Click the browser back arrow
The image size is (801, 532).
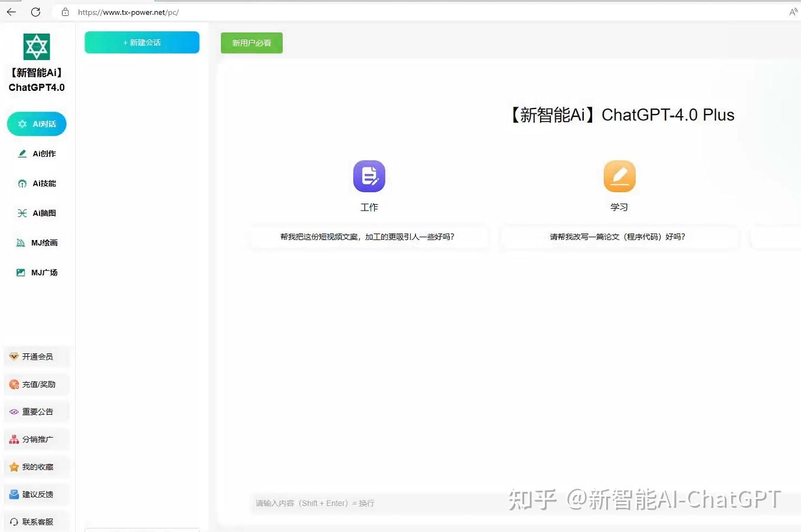click(11, 12)
